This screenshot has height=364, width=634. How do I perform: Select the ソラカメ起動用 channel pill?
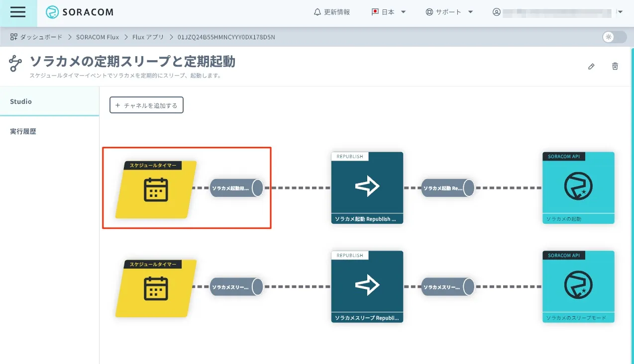point(237,188)
